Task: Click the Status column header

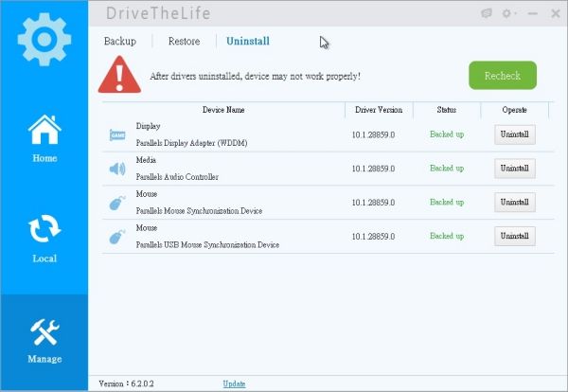Action: point(446,110)
